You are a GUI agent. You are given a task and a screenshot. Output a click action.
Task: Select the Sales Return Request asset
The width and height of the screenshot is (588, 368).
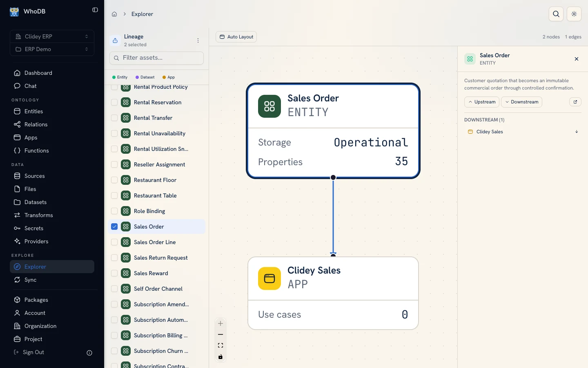(x=156, y=258)
